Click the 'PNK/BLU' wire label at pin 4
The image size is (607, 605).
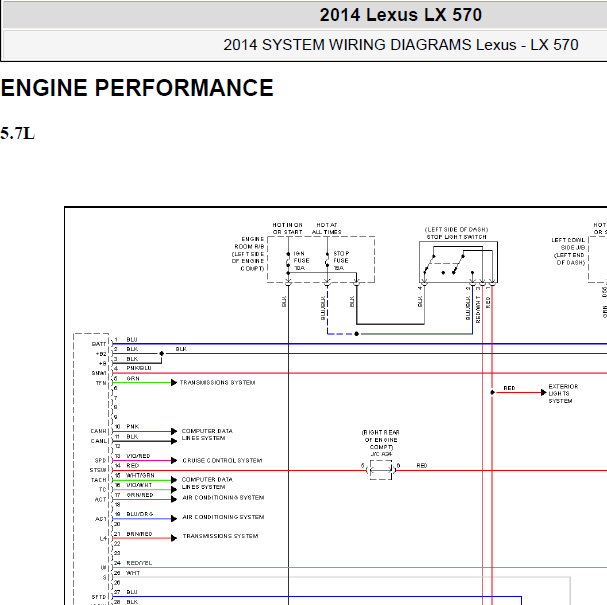click(x=139, y=368)
